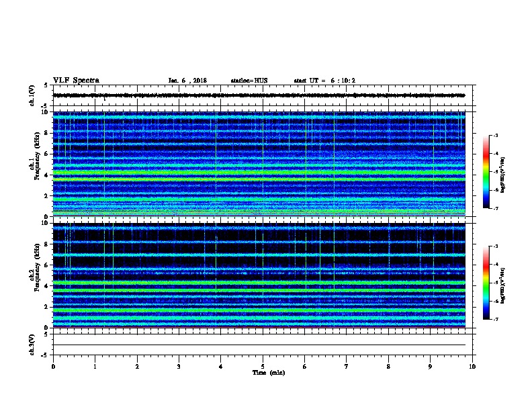
Task: Click time axis tick label "5"
Action: (x=263, y=366)
